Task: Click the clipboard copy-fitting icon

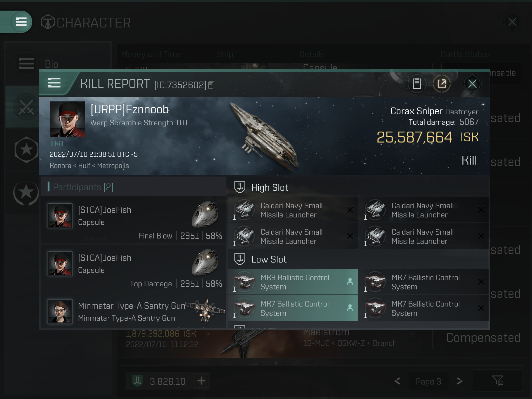Action: click(417, 84)
